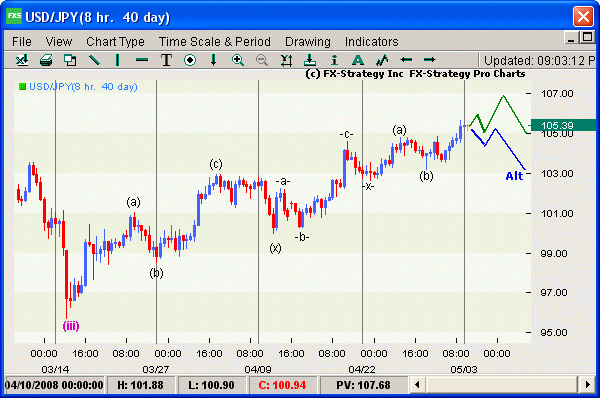This screenshot has height=398, width=600.
Task: Zoom in with the magnifier plus icon
Action: [x=238, y=60]
